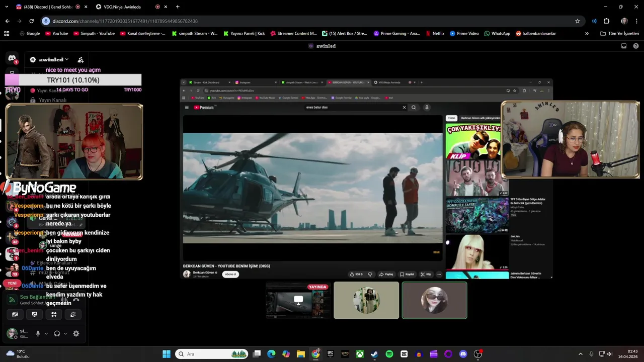Screen dimensions: 644x362
Task: Open the Prime Gaming bookmark
Action: click(x=396, y=34)
